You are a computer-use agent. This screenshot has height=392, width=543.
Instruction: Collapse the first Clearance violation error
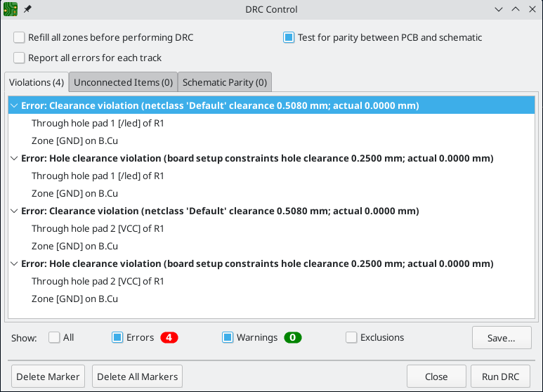(x=14, y=106)
